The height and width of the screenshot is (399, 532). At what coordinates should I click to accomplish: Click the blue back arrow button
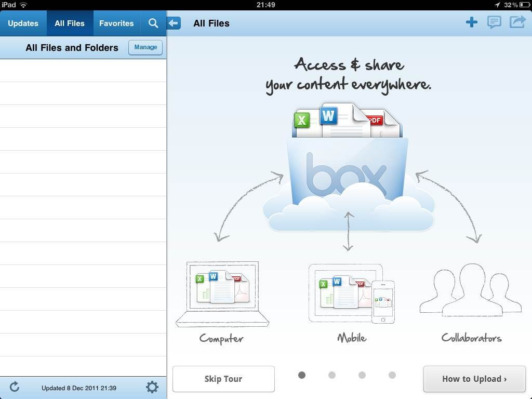point(174,23)
